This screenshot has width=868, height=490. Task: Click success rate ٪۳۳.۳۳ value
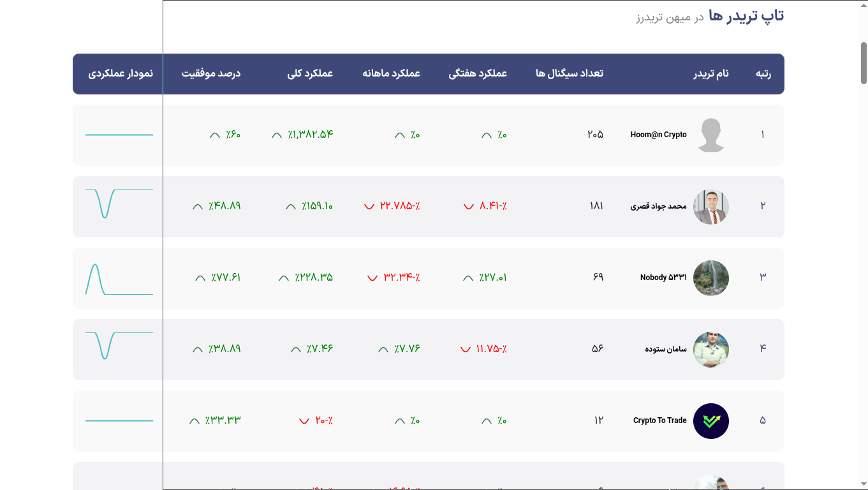(223, 420)
